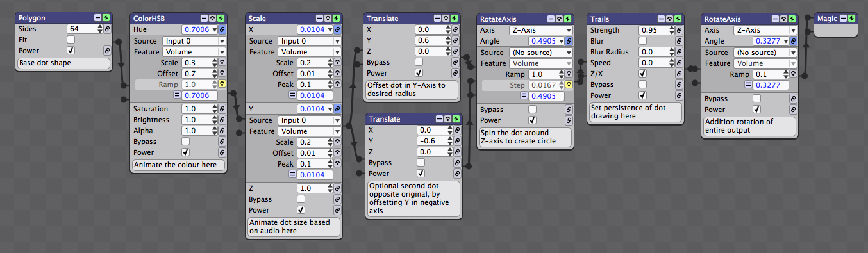Open Feature dropdown under Scale Y

click(310, 131)
